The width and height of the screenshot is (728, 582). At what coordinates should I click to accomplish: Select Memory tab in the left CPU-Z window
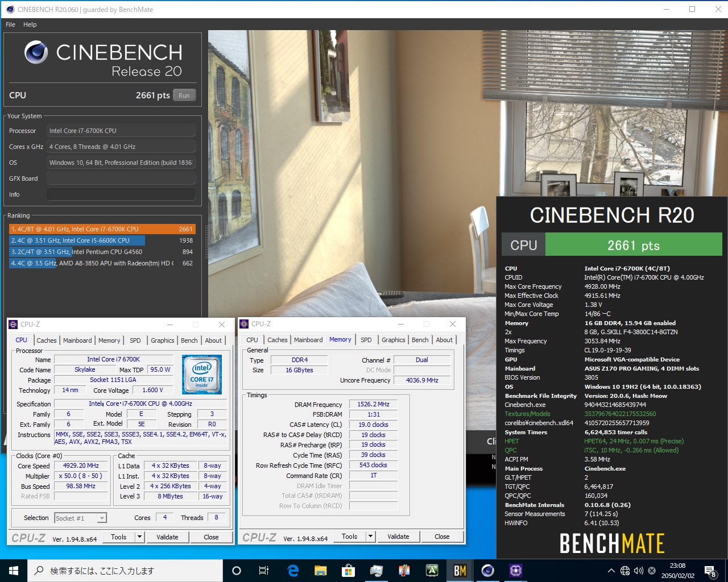point(109,340)
